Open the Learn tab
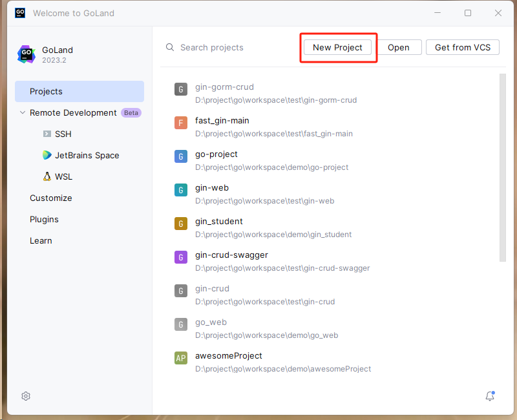Viewport: 517px width, 420px height. tap(41, 240)
